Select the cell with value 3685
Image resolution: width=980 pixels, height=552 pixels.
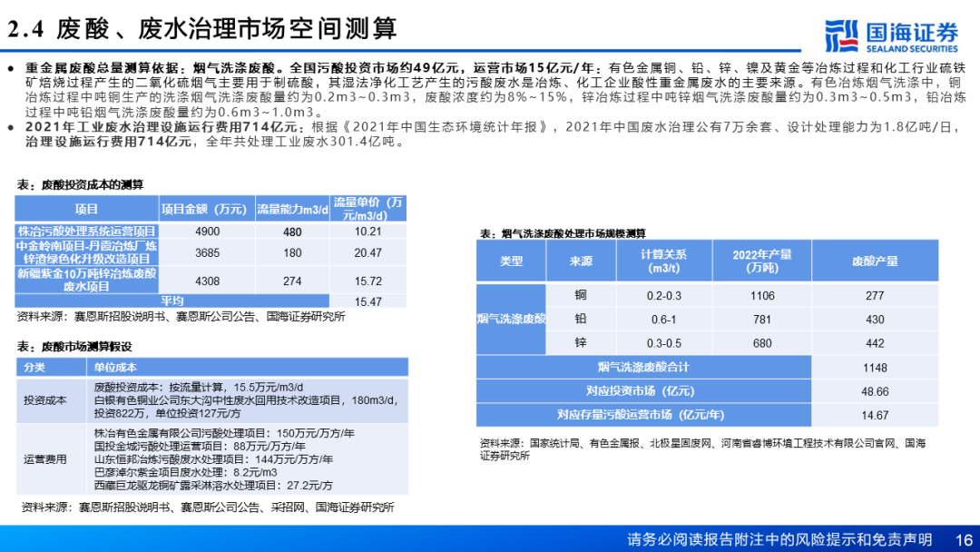207,252
